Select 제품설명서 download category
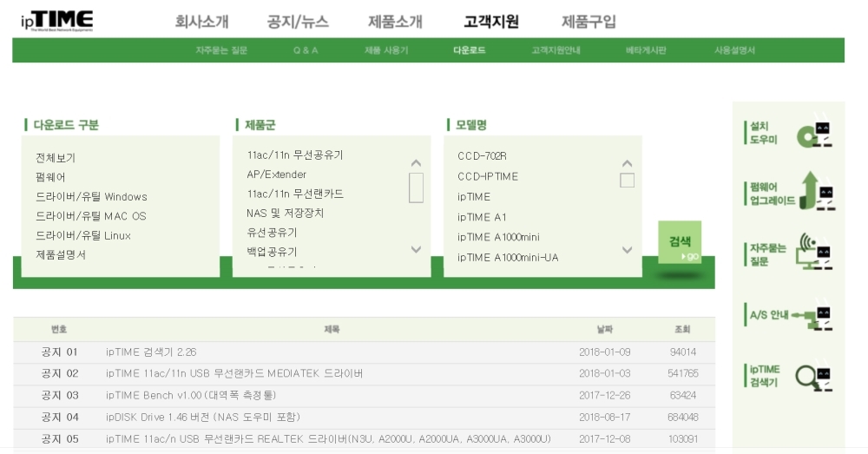Viewport: 868px width, 454px height. (x=61, y=254)
